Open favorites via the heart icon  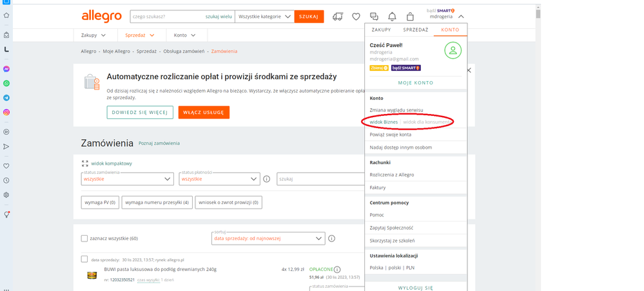point(356,17)
